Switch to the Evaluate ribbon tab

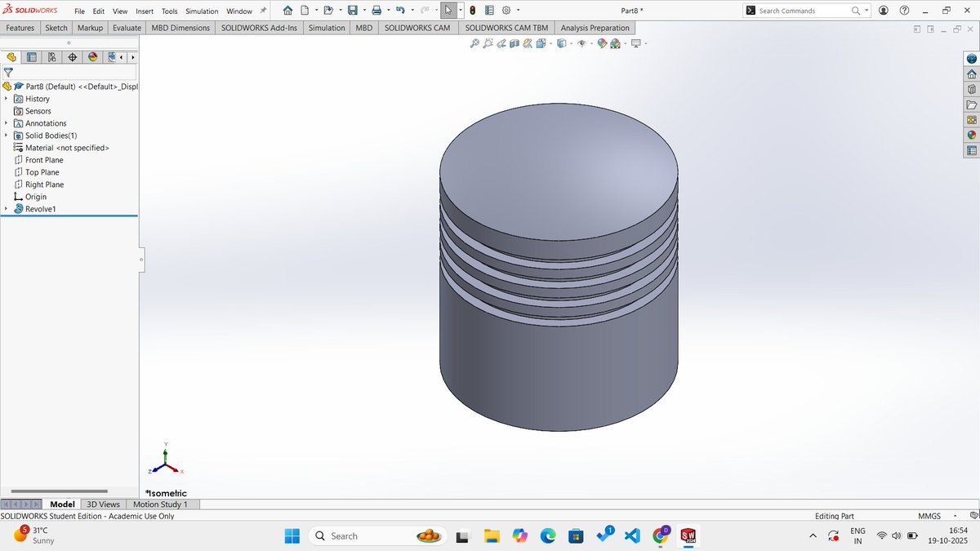pyautogui.click(x=127, y=28)
